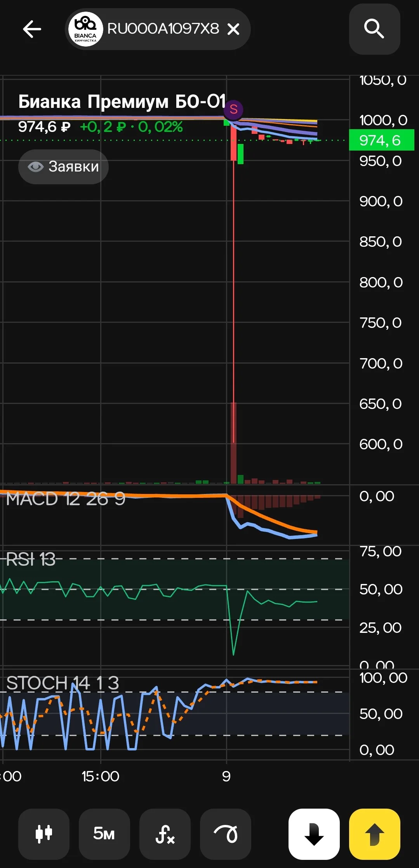Screen dimensions: 419x868
Task: Tap the purple S marker on chart
Action: coord(233,109)
